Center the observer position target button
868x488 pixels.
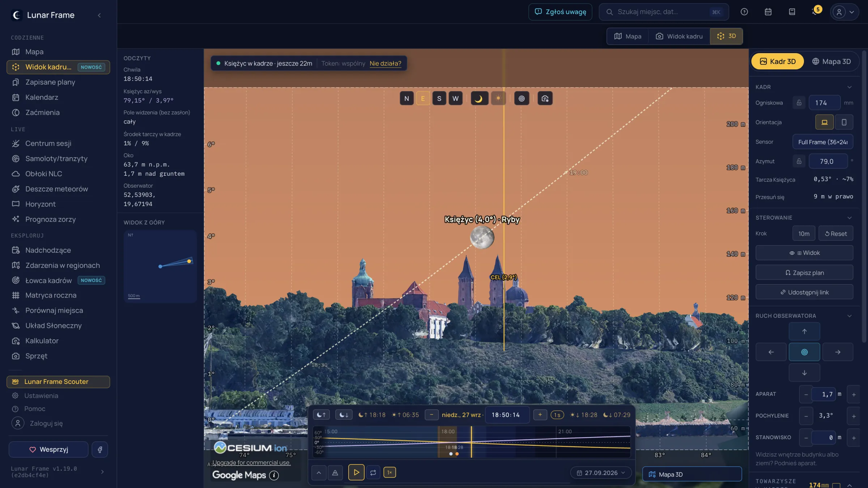click(x=804, y=352)
